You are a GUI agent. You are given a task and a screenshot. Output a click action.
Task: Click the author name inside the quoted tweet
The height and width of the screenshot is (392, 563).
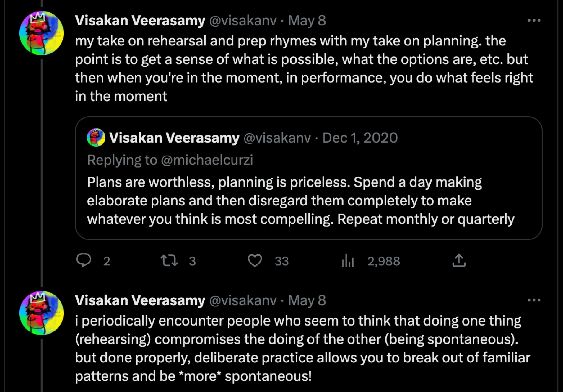point(174,138)
